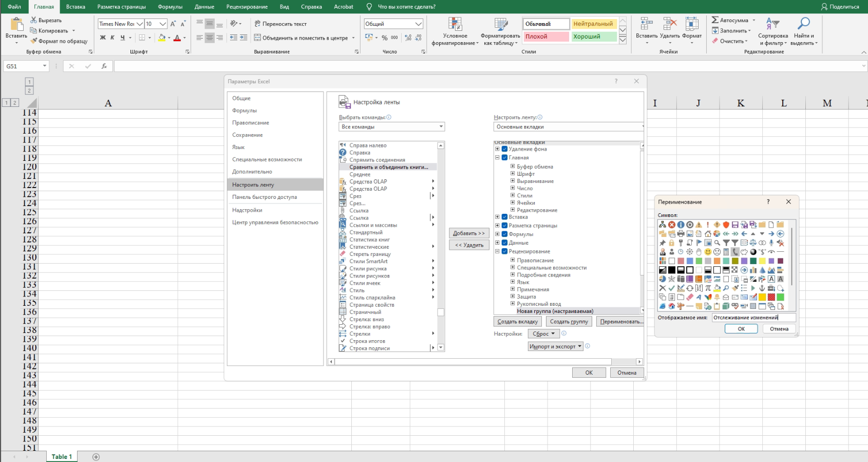Pick the bell symbol icon
Viewport: 868px width, 462px height.
(x=717, y=297)
